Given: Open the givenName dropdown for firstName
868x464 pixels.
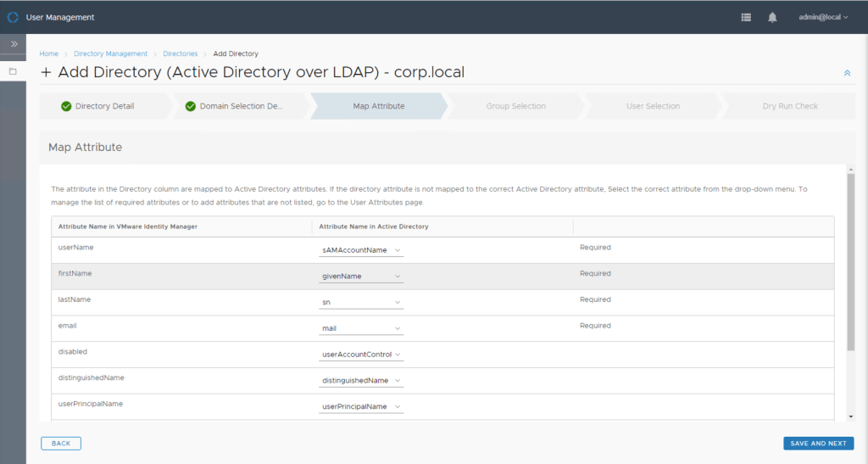Looking at the screenshot, I should [x=362, y=277].
